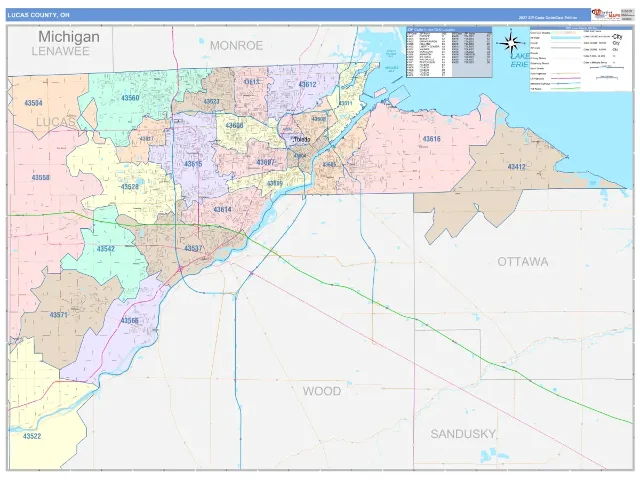Select ZIP code label 43623
The width and height of the screenshot is (640, 480).
coord(211,101)
